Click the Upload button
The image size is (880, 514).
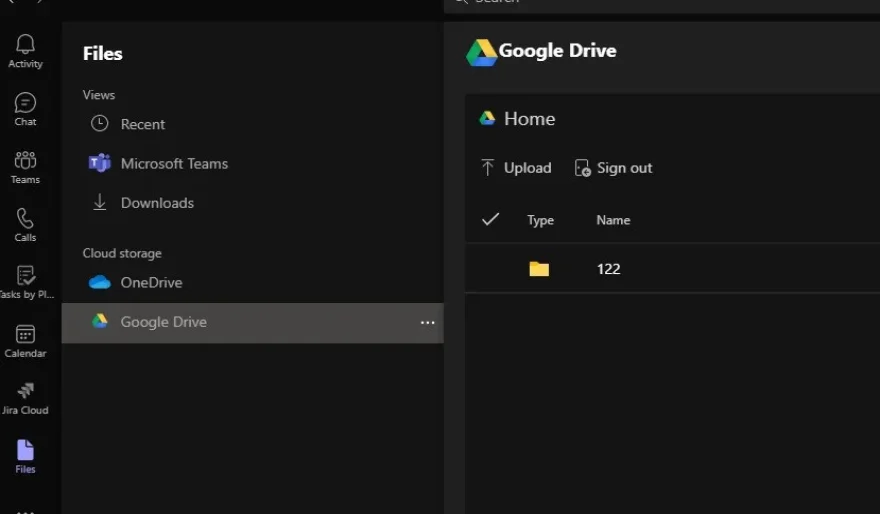(x=516, y=168)
